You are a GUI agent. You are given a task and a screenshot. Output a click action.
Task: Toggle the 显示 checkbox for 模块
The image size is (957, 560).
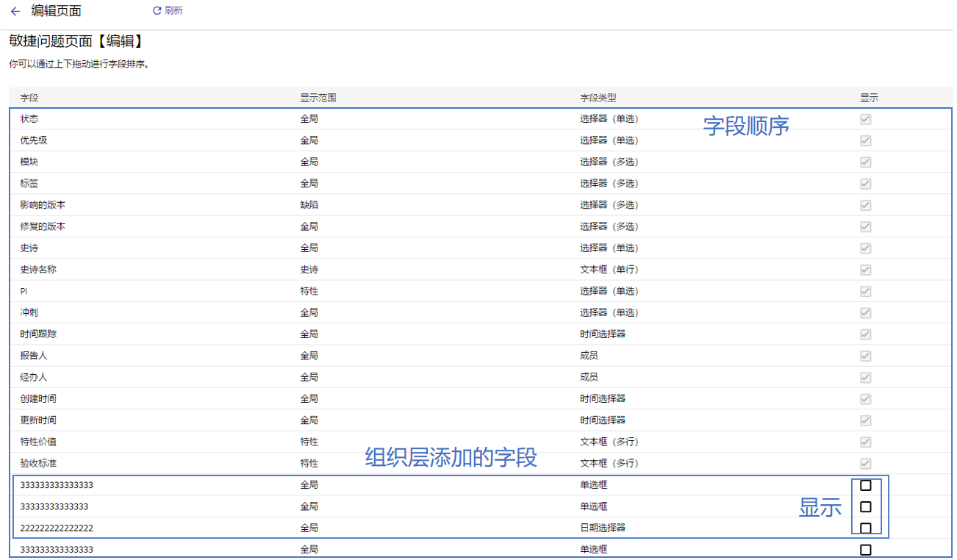pyautogui.click(x=866, y=162)
